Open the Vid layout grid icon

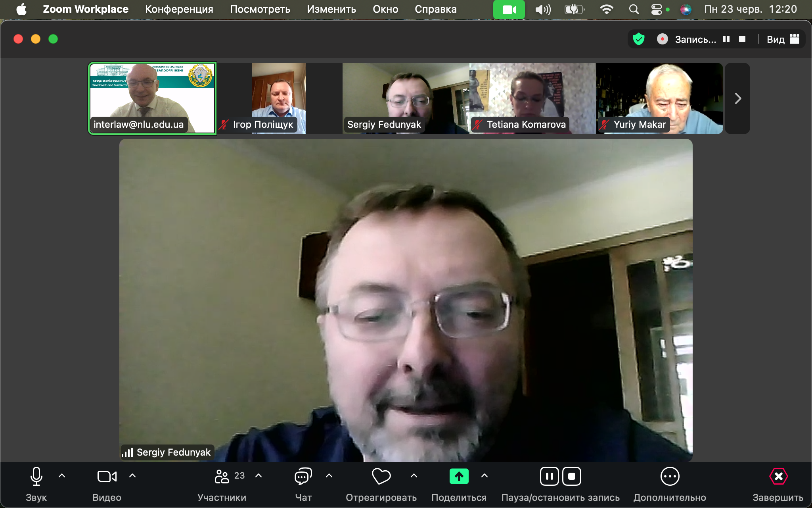[x=795, y=39]
